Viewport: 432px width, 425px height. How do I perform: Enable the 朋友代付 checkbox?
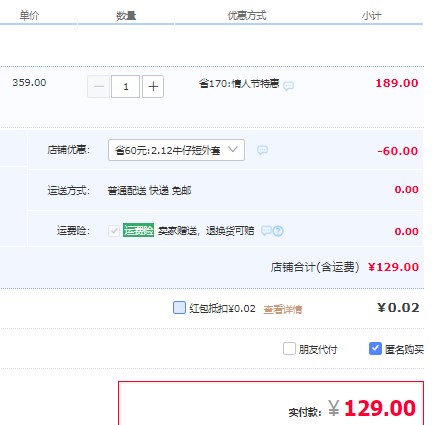289,349
